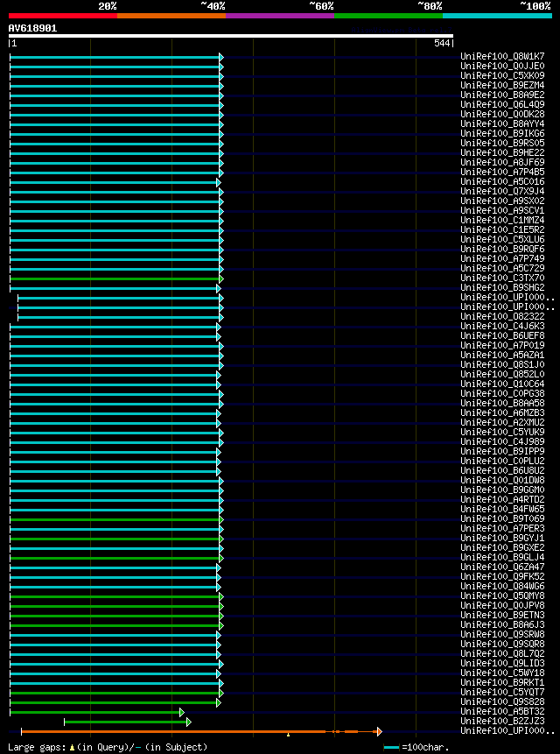Click the purple ~60% identity legend segment

pyautogui.click(x=280, y=16)
